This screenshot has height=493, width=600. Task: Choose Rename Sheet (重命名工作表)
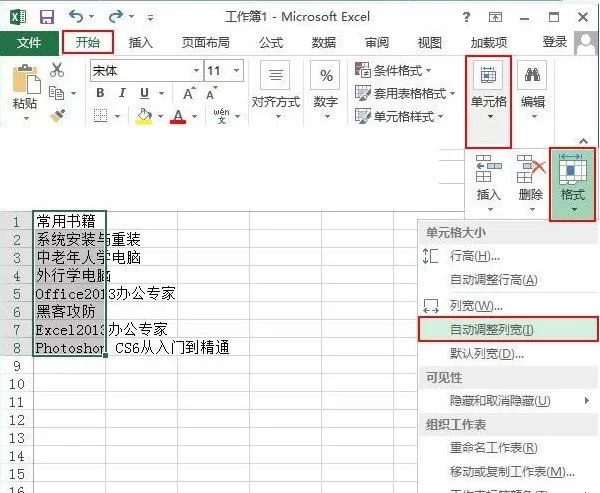pyautogui.click(x=508, y=447)
